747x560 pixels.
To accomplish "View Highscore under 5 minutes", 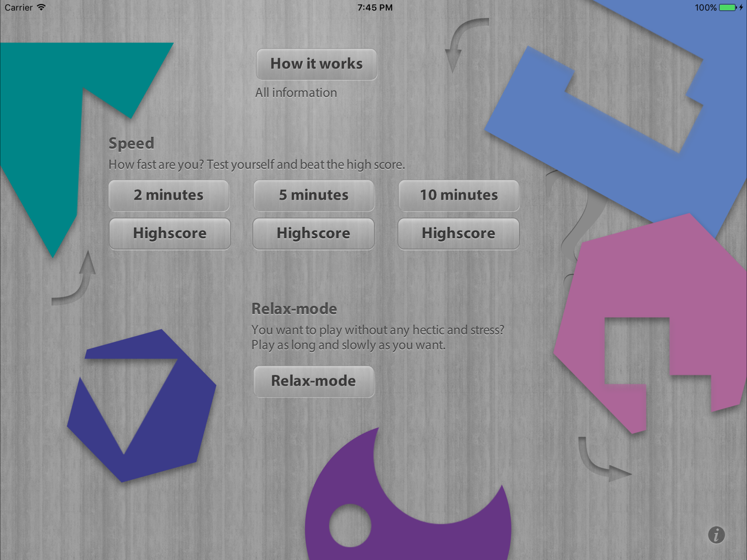I will coord(313,234).
